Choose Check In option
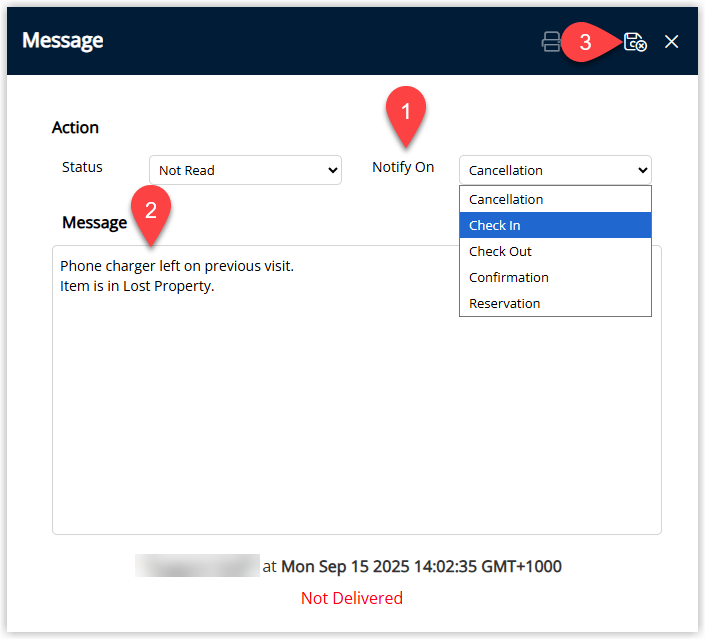 tap(555, 225)
